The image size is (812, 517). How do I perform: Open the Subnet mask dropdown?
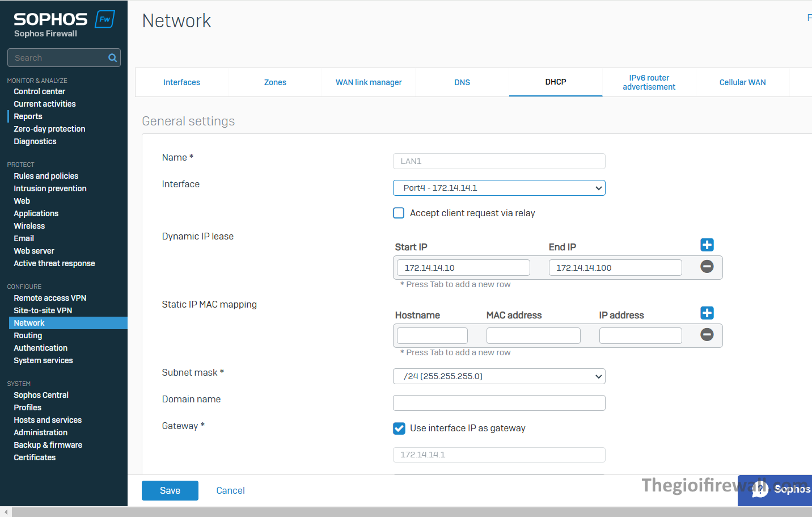pos(499,376)
